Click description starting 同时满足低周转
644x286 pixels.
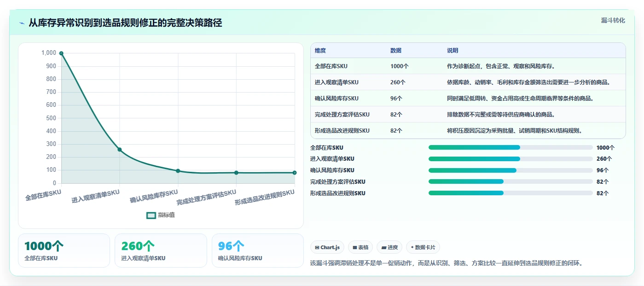pyautogui.click(x=522, y=99)
